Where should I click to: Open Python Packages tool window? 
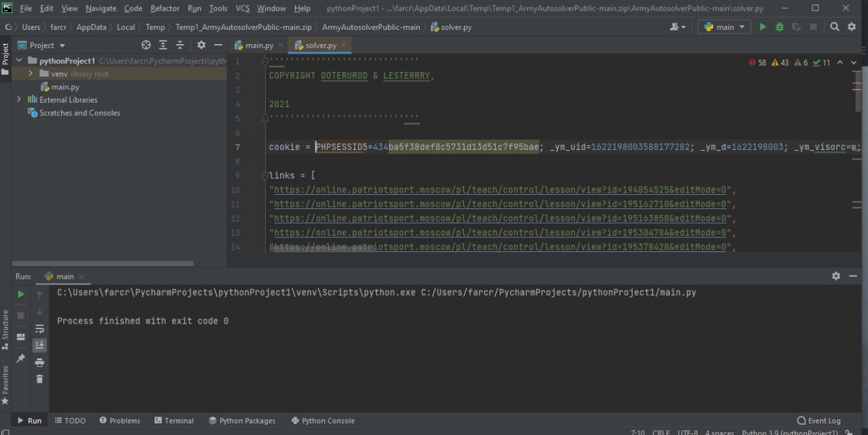242,421
